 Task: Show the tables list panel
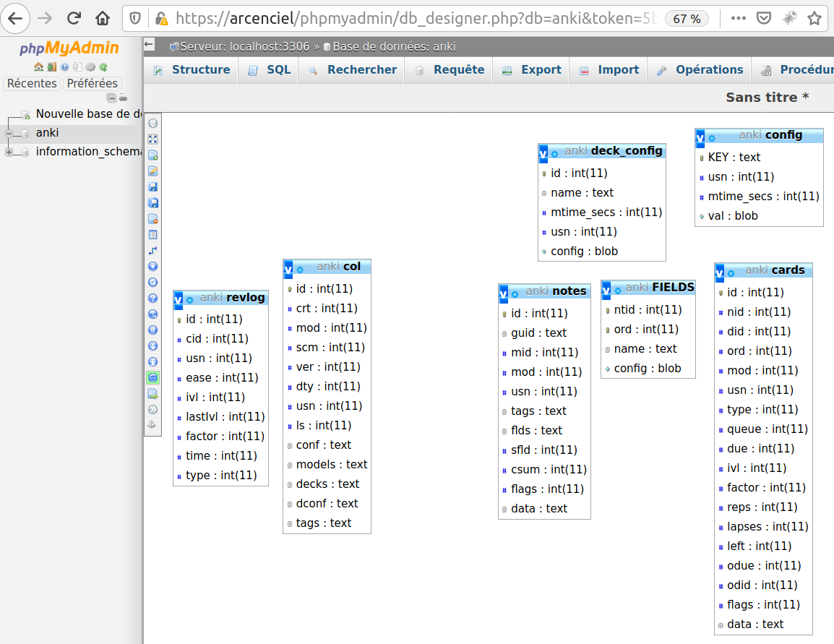(152, 235)
